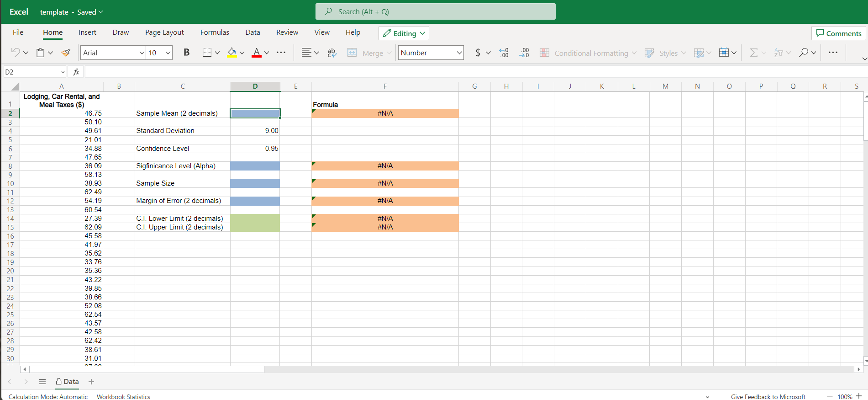The height and width of the screenshot is (400, 868).
Task: Open Workbook Statistics
Action: [123, 396]
